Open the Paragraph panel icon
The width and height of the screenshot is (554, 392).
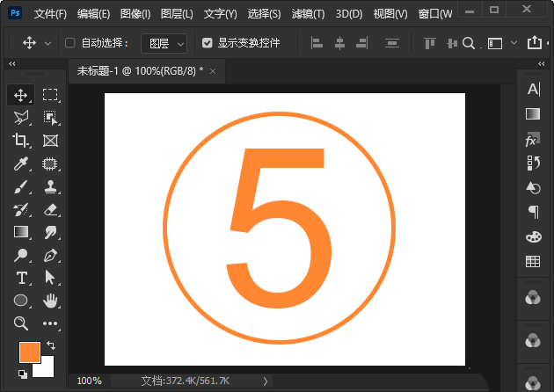(x=532, y=211)
